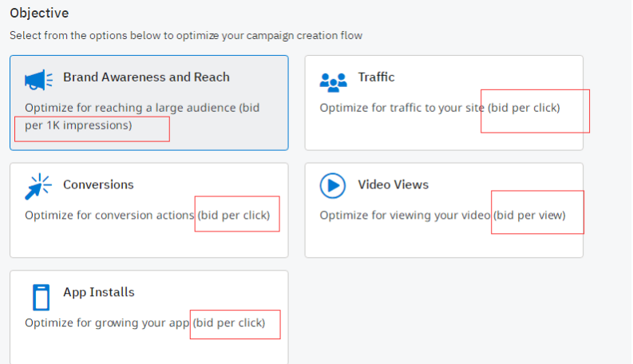Choose the App Installs objective title
Screen dimensions: 633x364
(99, 292)
